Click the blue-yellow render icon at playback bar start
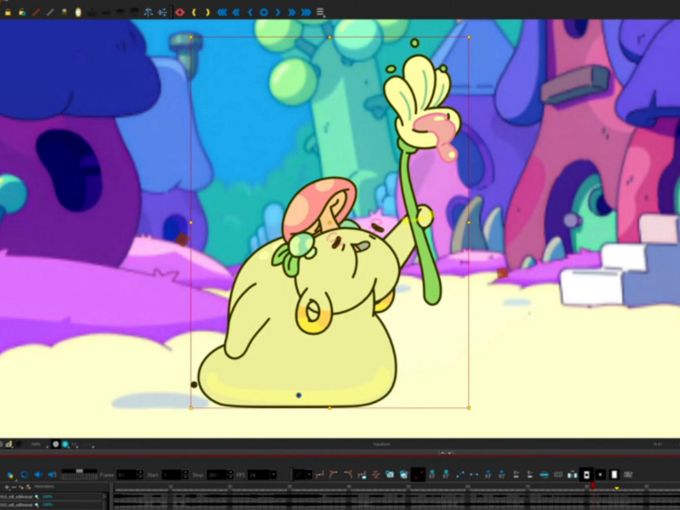Screen dimensions: 680x510 10,475
